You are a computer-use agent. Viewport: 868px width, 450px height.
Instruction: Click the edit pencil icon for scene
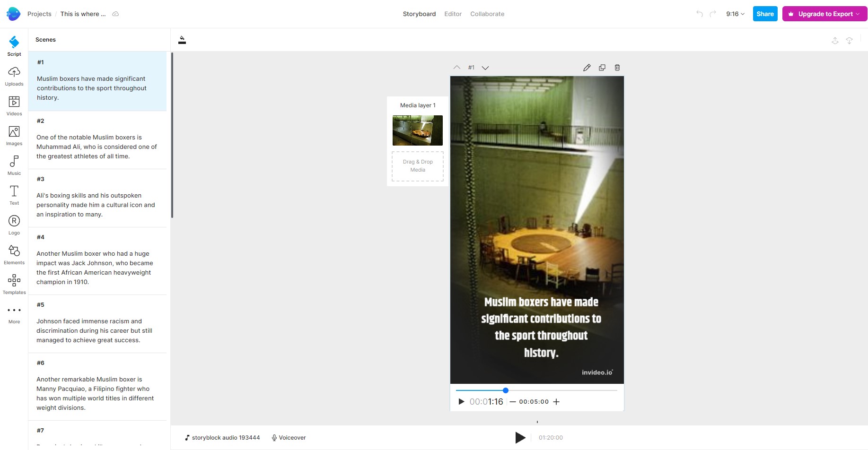click(587, 68)
